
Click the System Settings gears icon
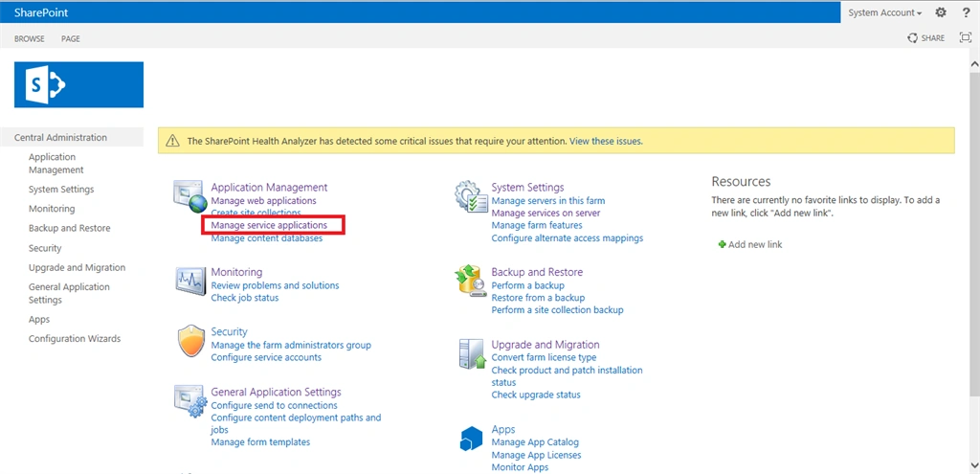471,195
